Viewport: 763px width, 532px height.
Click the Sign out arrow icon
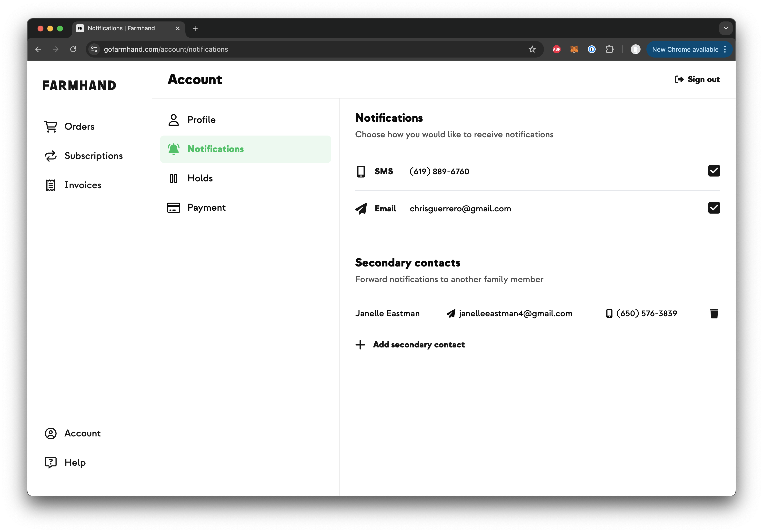pos(679,80)
